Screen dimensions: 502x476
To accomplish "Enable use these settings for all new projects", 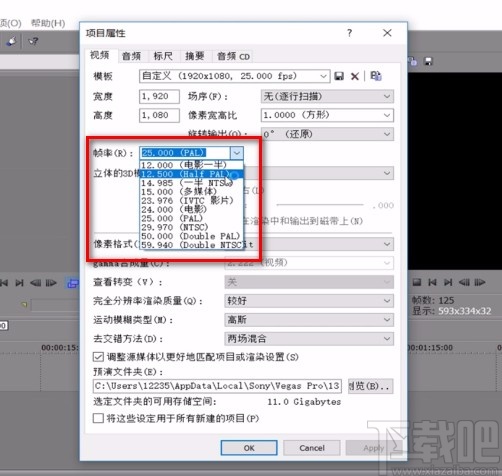I will coord(98,418).
